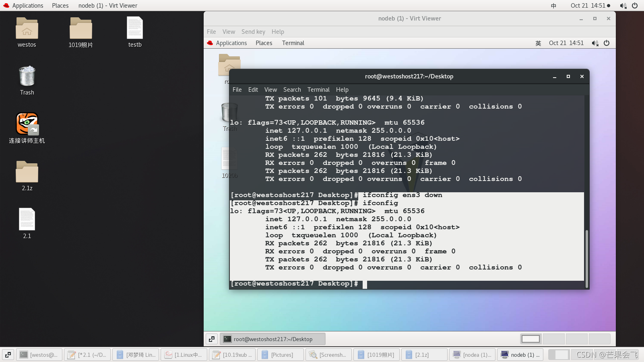Switch to the [1019照片] taskbar window
This screenshot has height=362, width=644.
click(x=376, y=354)
